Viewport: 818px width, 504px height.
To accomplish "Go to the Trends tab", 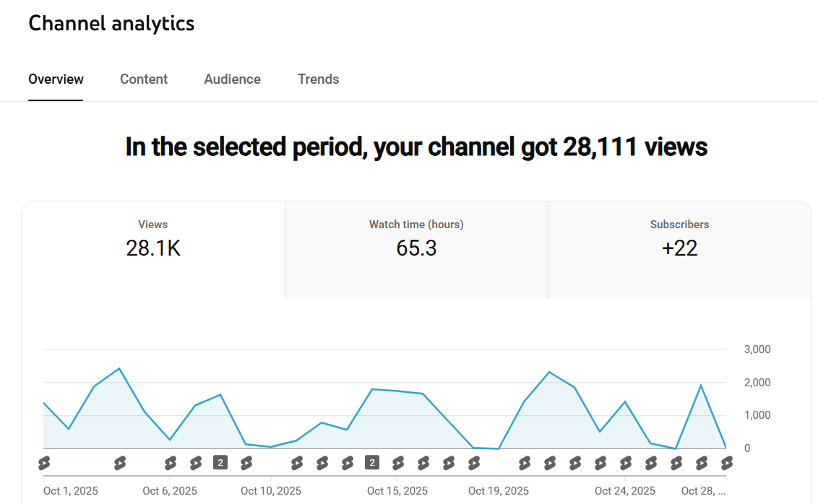I will tap(318, 79).
